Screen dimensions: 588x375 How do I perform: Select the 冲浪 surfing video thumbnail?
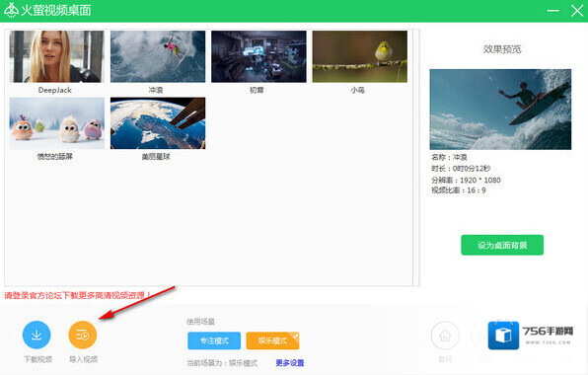pos(158,56)
